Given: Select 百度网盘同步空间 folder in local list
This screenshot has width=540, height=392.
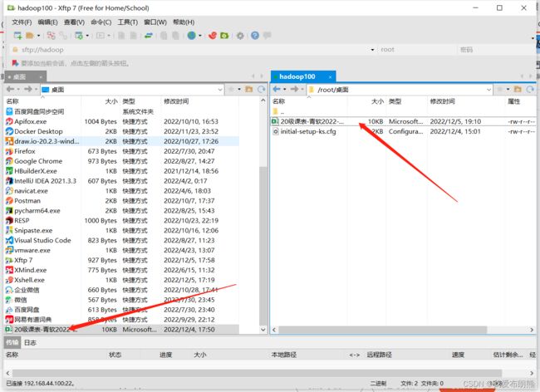Looking at the screenshot, I should [x=122, y=111].
